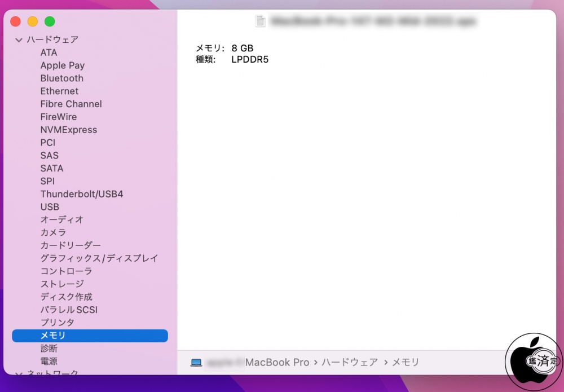Click the 8 GB memory value
Image resolution: width=564 pixels, height=392 pixels.
coord(243,48)
